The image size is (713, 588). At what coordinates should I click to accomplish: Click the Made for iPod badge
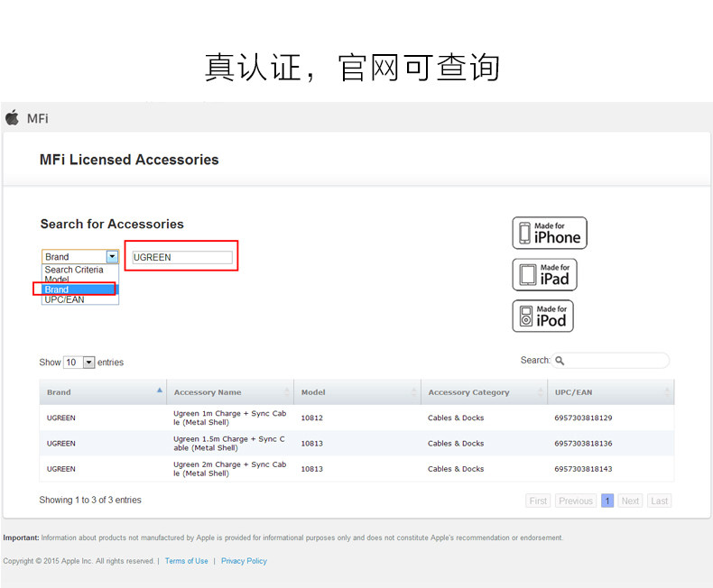pyautogui.click(x=542, y=316)
